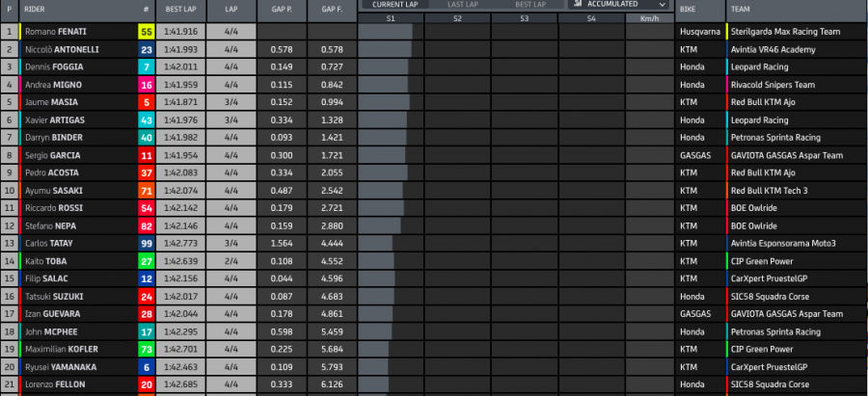Click Tatay's blue number 99 badge

(146, 244)
